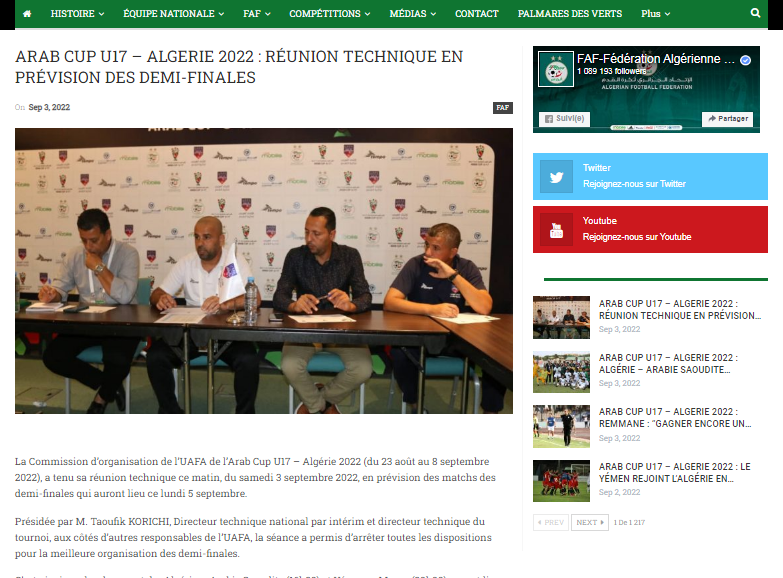Toggle the Facebook Suivi(e) follow button

[564, 119]
